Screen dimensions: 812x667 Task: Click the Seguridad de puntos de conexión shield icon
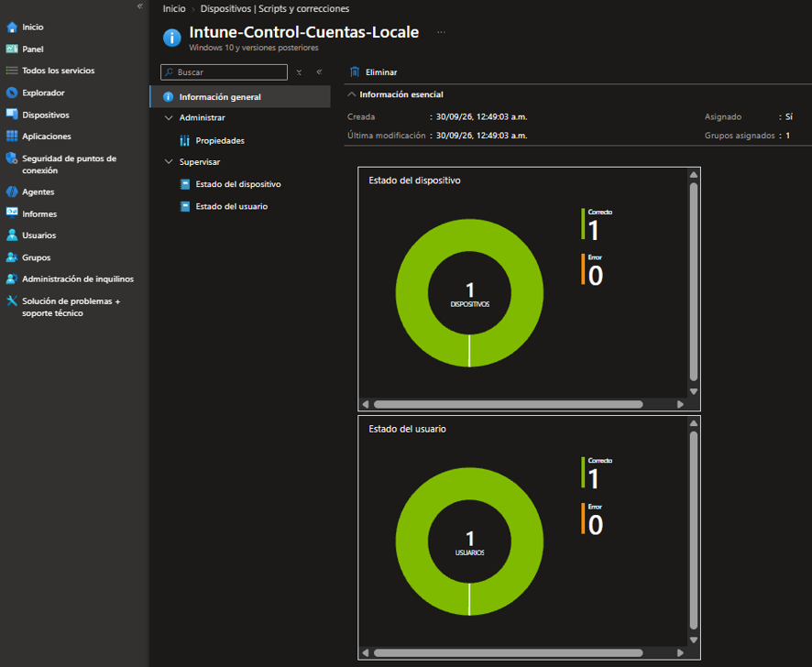coord(12,159)
